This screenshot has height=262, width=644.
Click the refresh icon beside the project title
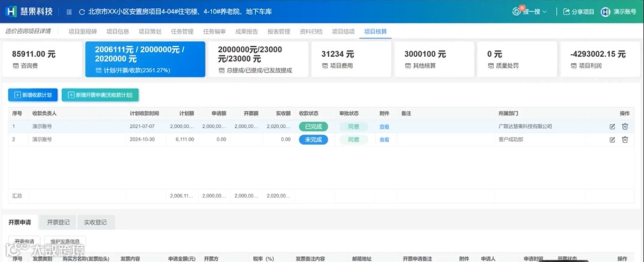tap(81, 12)
